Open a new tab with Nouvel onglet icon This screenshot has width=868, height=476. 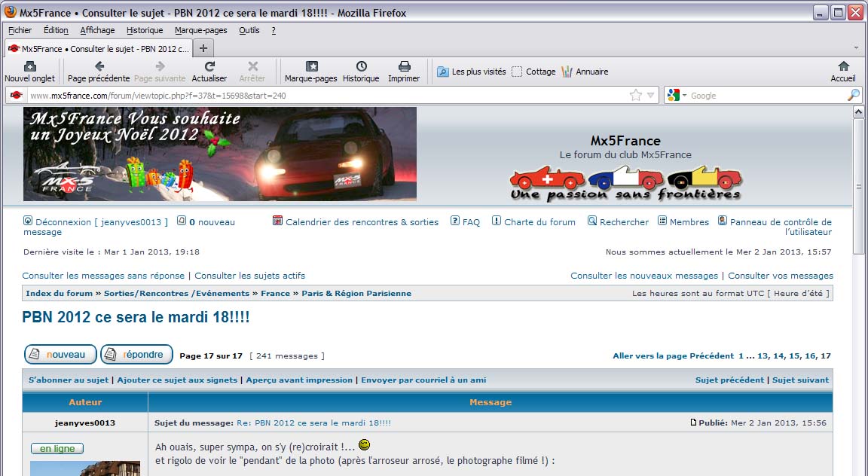30,66
